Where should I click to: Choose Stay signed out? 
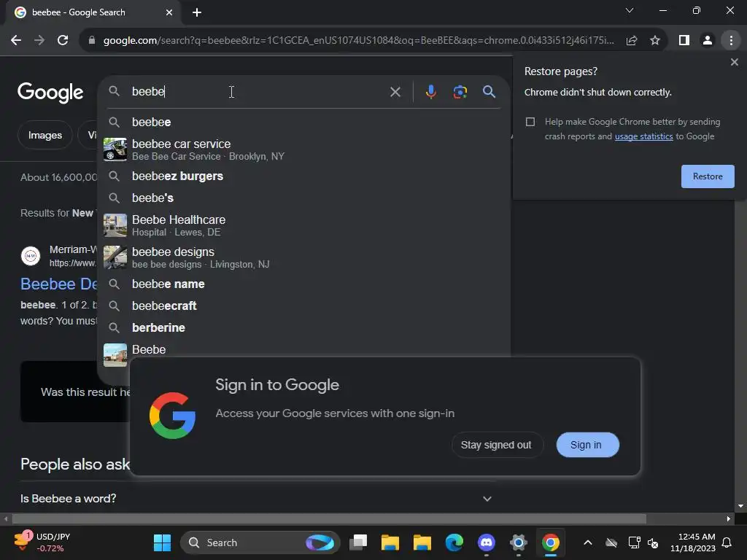tap(496, 445)
